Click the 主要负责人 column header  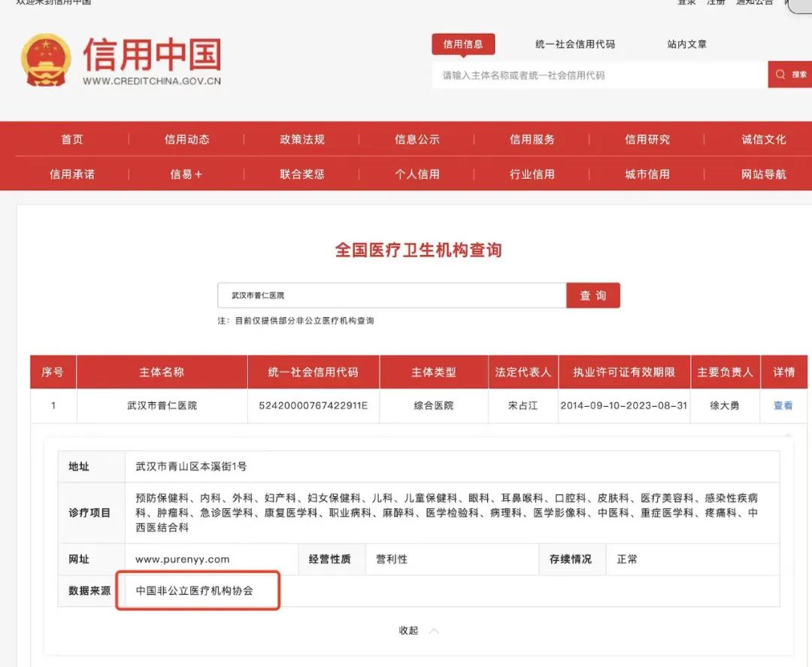click(725, 371)
